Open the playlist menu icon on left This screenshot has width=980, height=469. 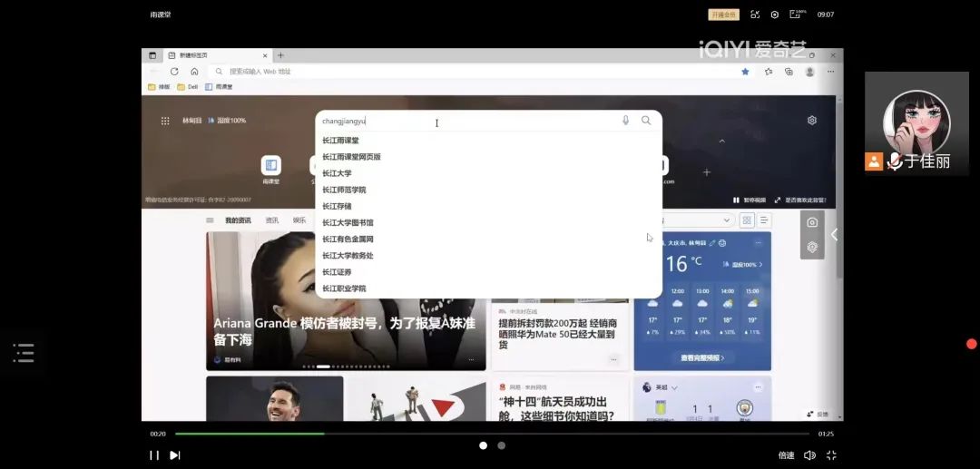[x=24, y=353]
